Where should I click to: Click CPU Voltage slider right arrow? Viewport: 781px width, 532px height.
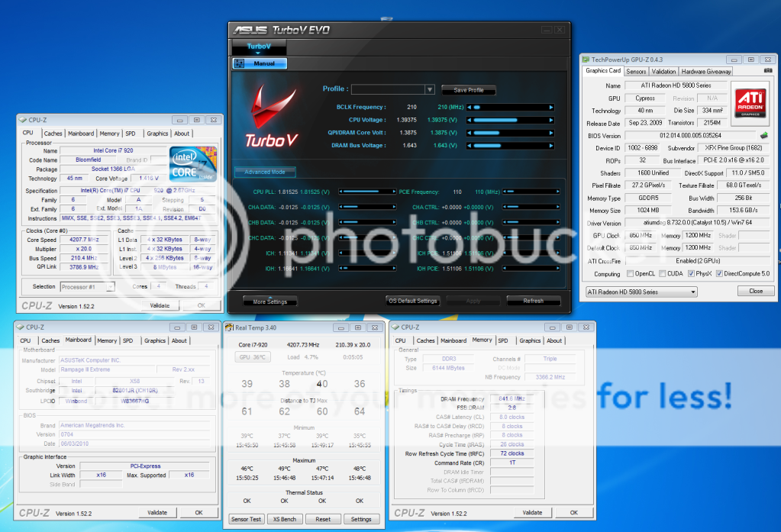[x=551, y=120]
